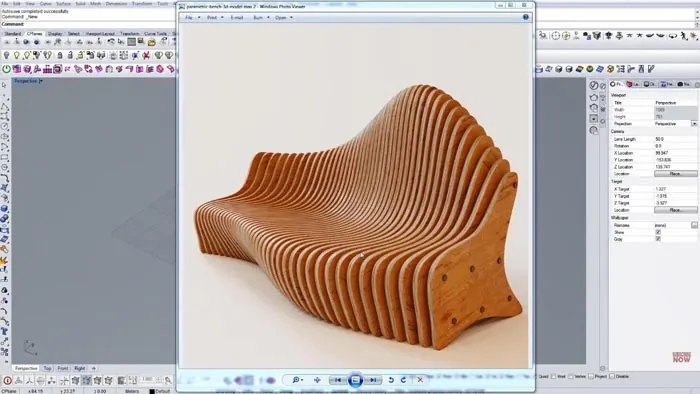Click the rainbow sphere render icon in the Rhino toolbar
This screenshot has height=394, width=700.
[589, 69]
